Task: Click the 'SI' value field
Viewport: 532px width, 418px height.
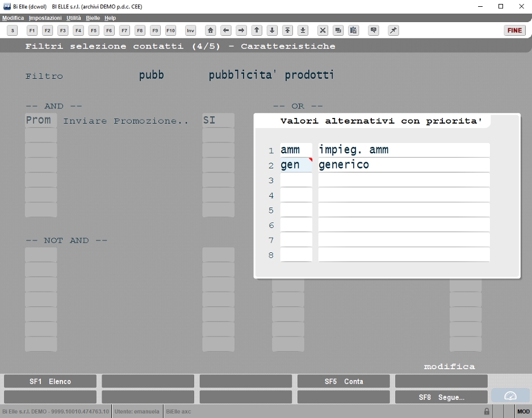Action: click(218, 120)
